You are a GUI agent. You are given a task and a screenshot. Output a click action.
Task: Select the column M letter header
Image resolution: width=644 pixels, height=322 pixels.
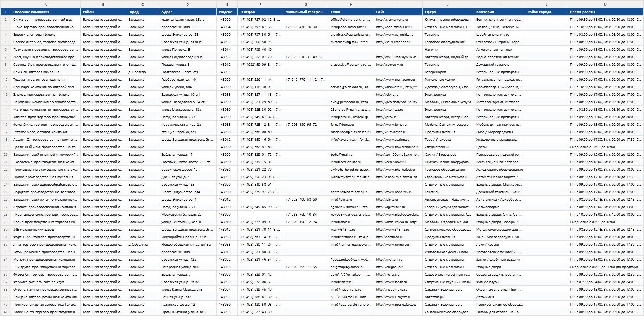tap(605, 4)
